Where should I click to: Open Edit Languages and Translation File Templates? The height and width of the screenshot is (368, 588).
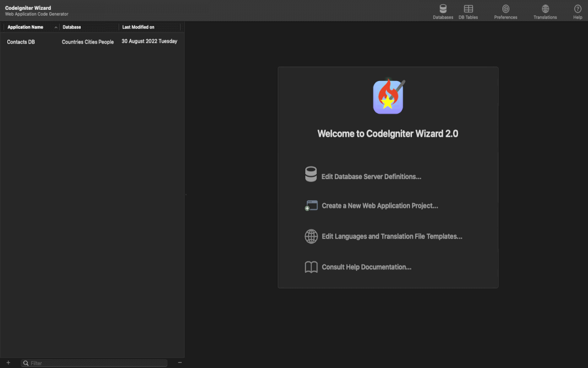point(392,237)
